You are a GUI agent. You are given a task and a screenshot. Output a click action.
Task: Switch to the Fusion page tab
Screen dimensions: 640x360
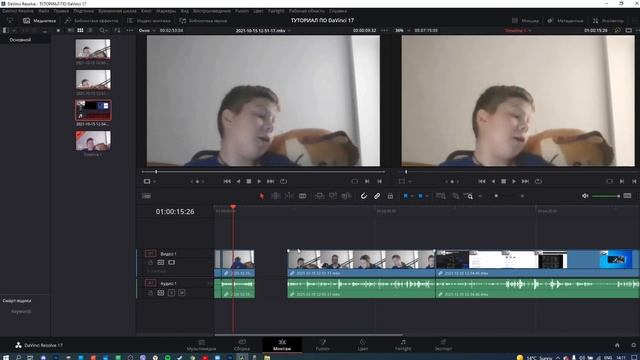pos(322,345)
